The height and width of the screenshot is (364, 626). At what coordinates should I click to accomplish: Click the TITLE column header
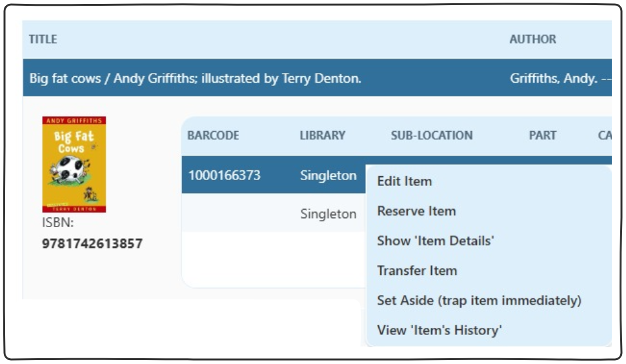[43, 39]
